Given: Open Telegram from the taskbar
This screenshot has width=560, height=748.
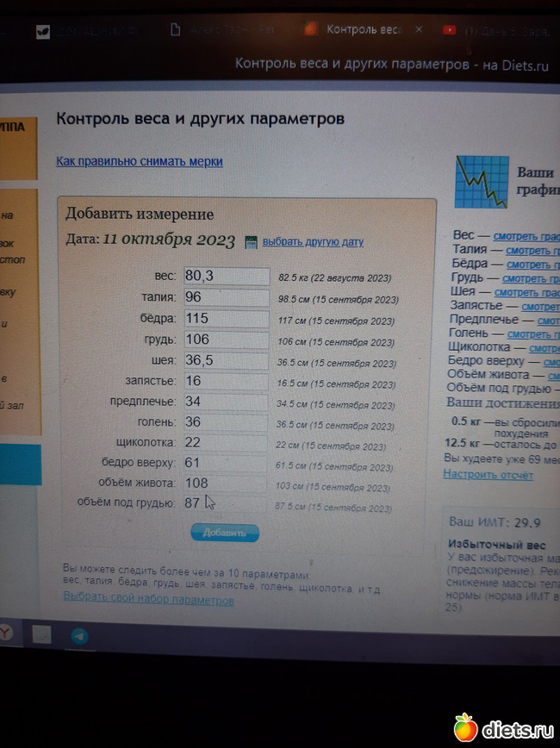Looking at the screenshot, I should [x=78, y=636].
